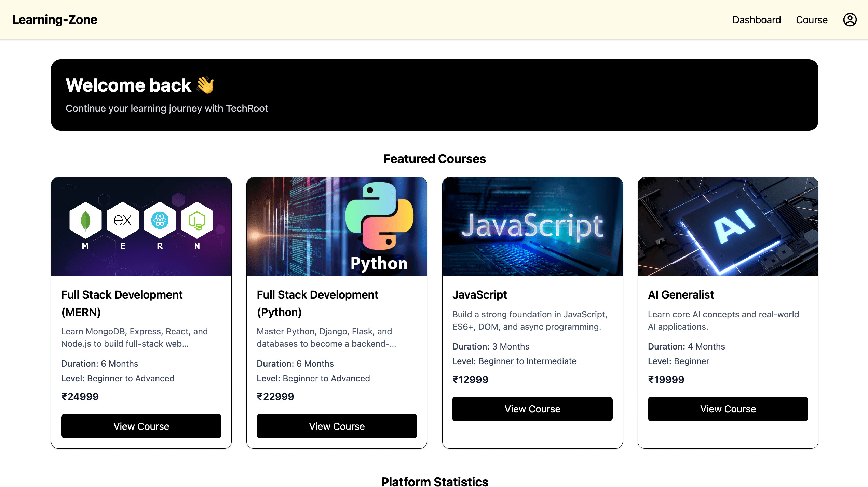
Task: Open the Python course thumbnail image
Action: point(337,226)
